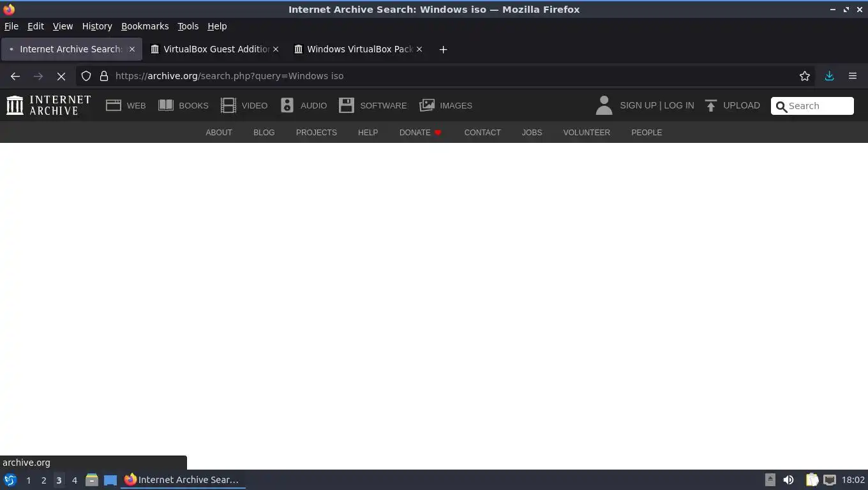This screenshot has width=868, height=490.
Task: Open the Video section icon
Action: click(x=228, y=105)
